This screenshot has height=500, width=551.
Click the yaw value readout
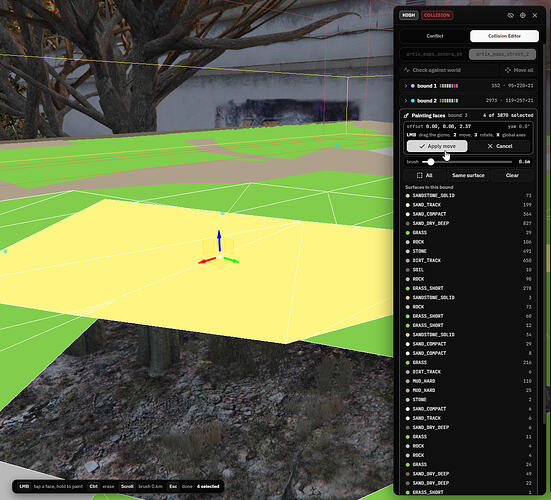519,126
